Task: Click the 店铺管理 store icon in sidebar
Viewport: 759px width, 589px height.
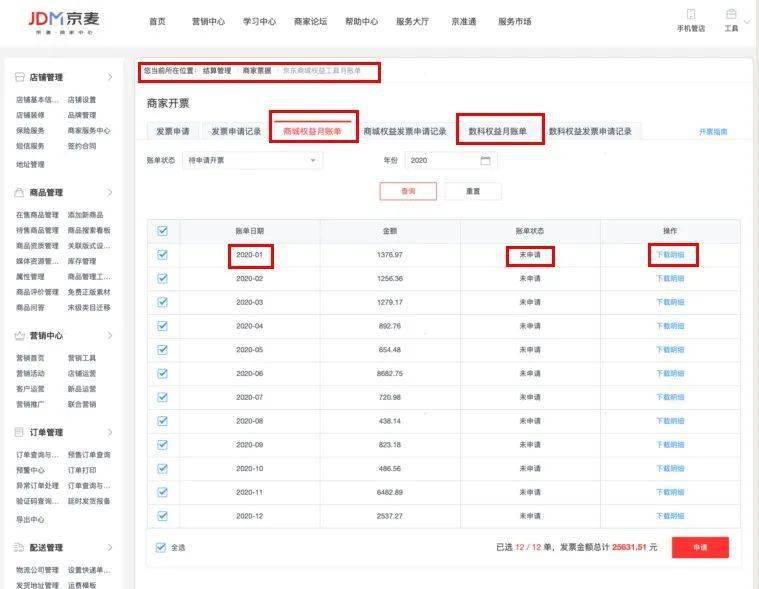Action: coord(20,77)
